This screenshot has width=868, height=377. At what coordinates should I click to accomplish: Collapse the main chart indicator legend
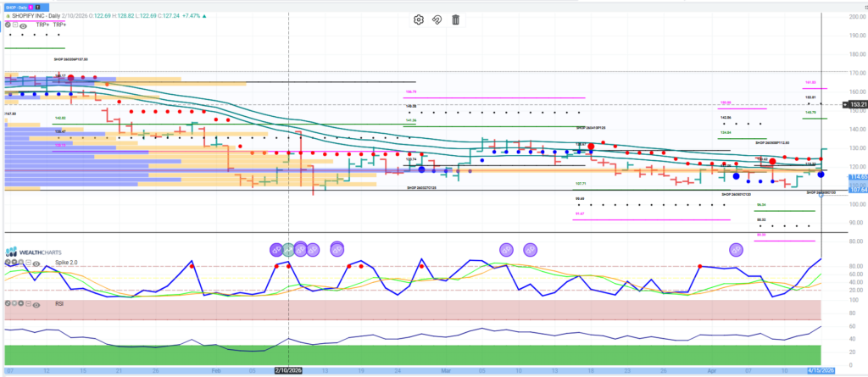[x=15, y=25]
